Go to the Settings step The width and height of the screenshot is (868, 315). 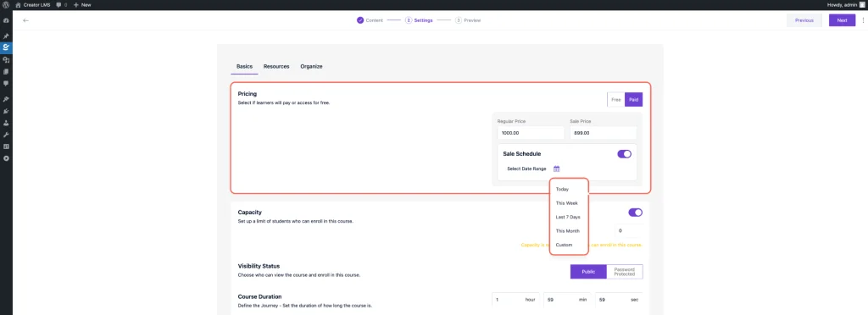419,20
